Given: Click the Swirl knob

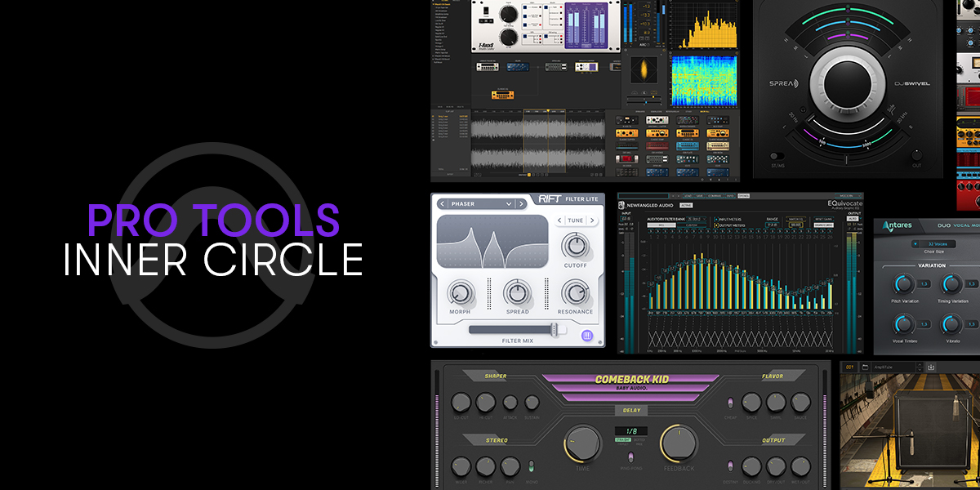Looking at the screenshot, I should [x=775, y=402].
